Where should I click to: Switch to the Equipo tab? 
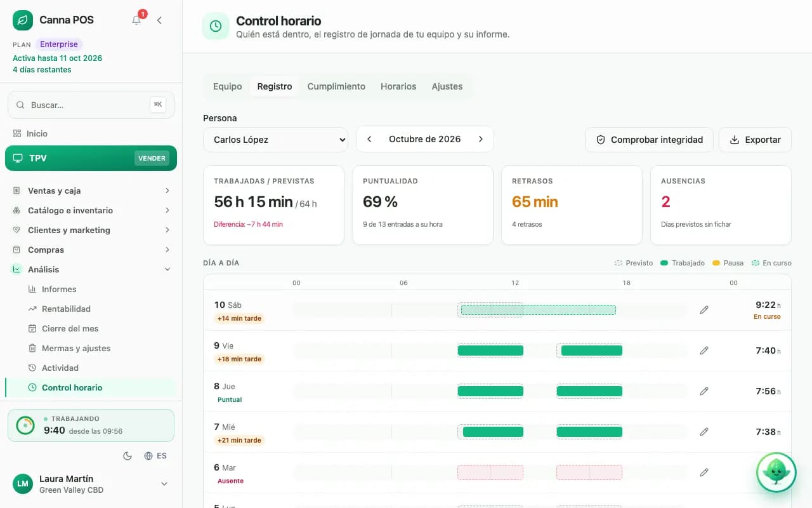pyautogui.click(x=227, y=86)
